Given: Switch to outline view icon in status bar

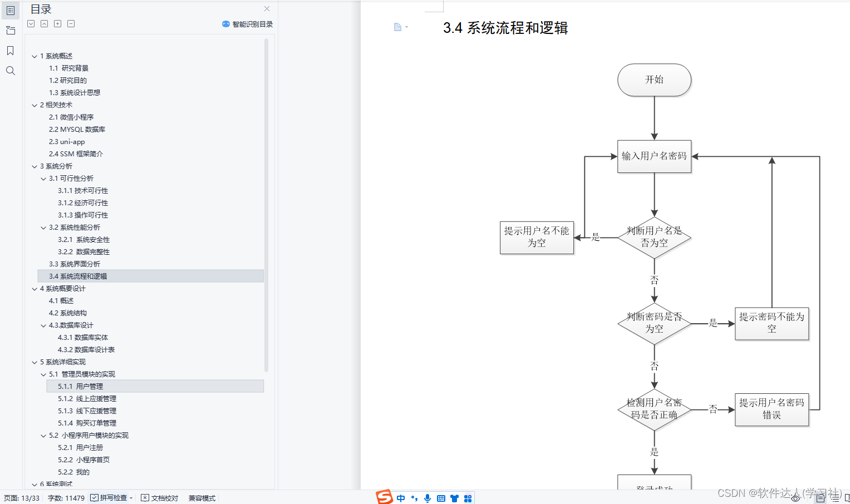Looking at the screenshot, I should (x=835, y=498).
